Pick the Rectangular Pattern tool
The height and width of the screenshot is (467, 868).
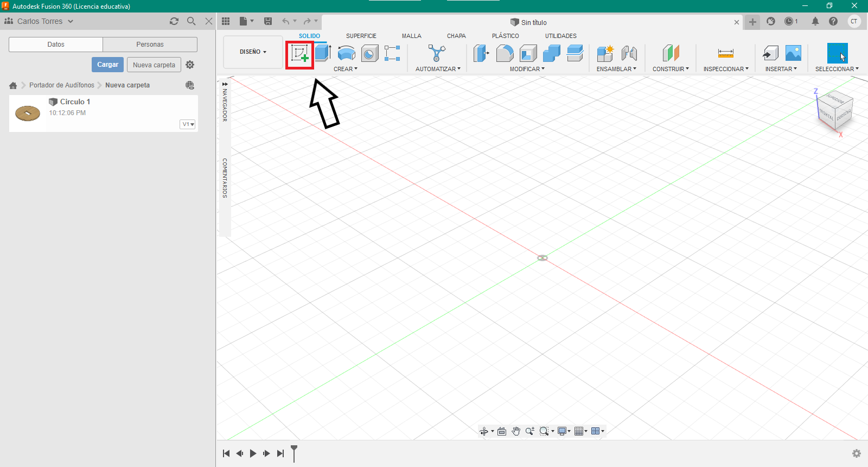click(x=392, y=53)
